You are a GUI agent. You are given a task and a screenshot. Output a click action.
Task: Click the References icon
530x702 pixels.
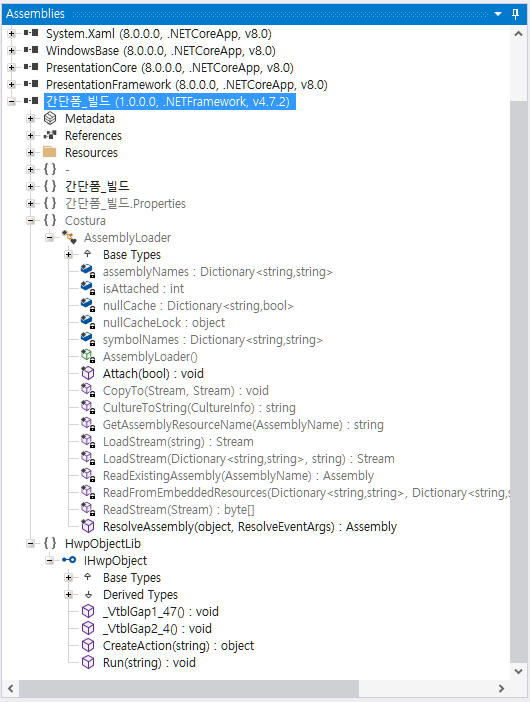pos(50,135)
